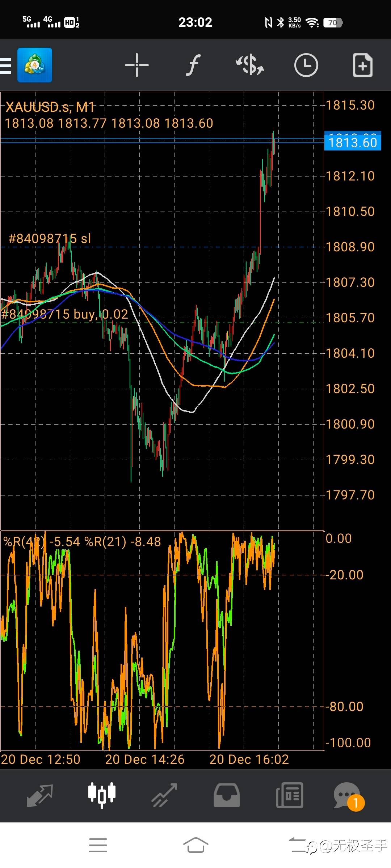Tap the 1813.60 current price label

pos(353,142)
